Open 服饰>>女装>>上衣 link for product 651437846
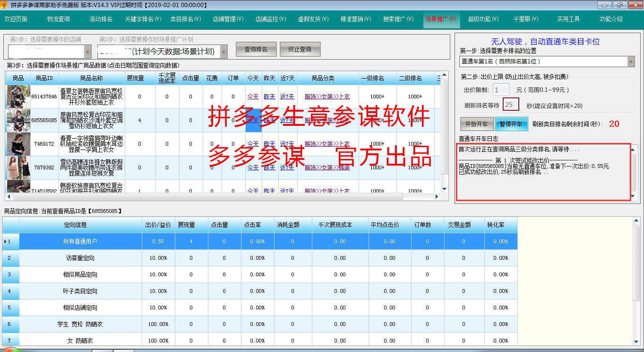 327,97
